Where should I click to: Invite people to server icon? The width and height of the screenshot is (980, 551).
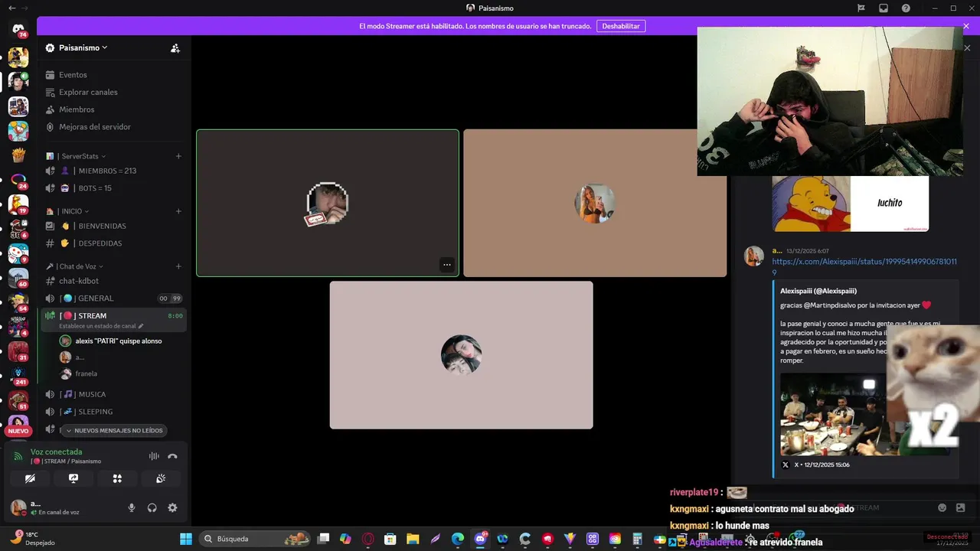[175, 47]
